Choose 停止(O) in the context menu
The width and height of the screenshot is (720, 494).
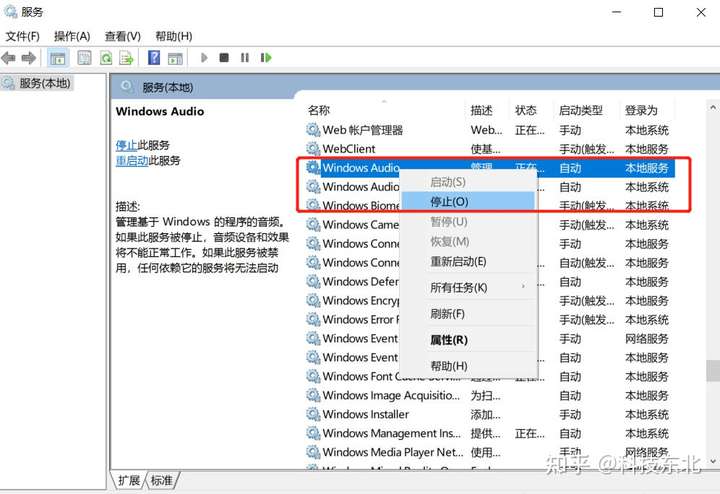pyautogui.click(x=468, y=202)
